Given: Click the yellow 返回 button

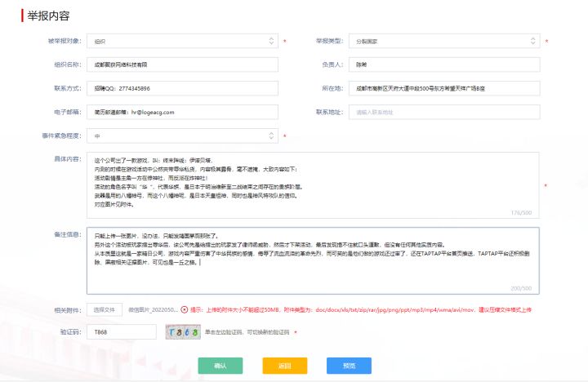Looking at the screenshot, I should coord(285,366).
